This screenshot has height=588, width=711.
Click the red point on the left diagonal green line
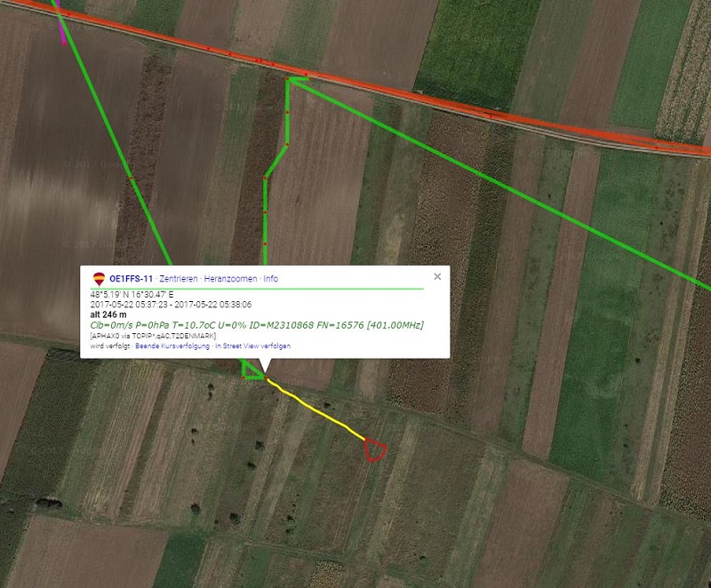tap(132, 179)
